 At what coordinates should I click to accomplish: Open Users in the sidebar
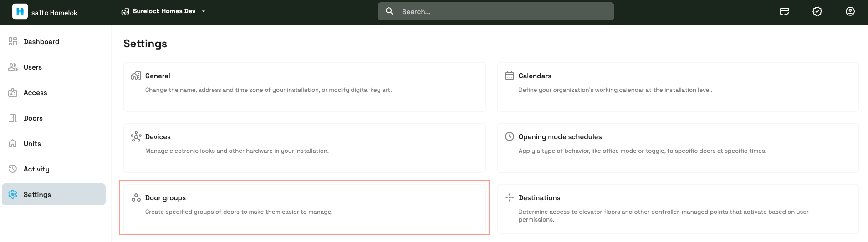[54, 67]
